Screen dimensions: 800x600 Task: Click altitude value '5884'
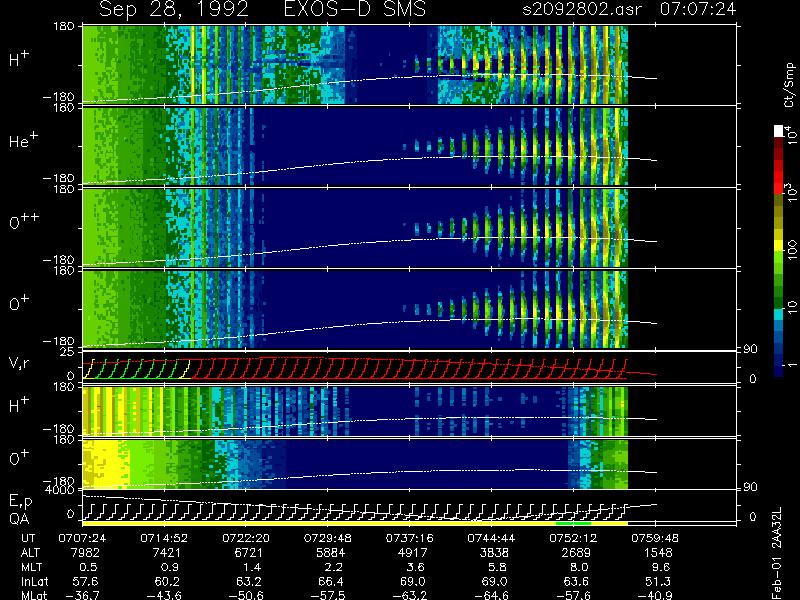330,553
